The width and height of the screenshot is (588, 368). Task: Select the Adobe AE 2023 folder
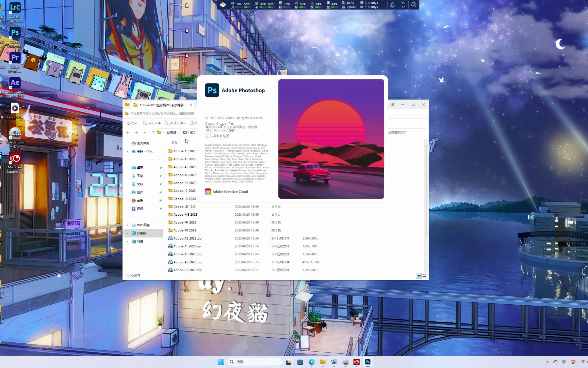point(182,151)
